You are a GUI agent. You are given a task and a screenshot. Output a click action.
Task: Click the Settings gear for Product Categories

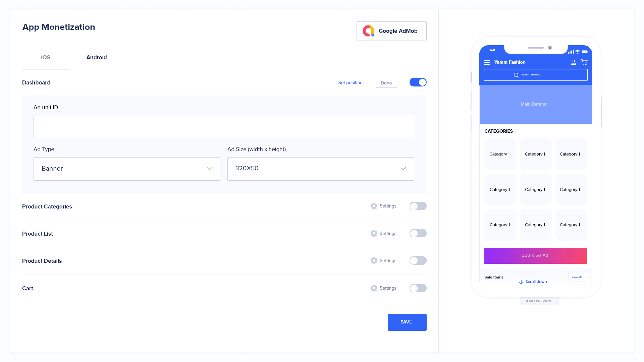tap(374, 205)
